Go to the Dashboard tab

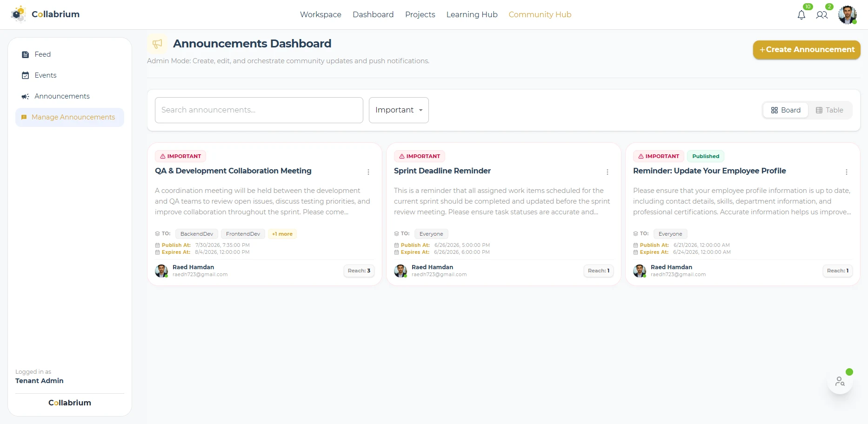pos(373,14)
